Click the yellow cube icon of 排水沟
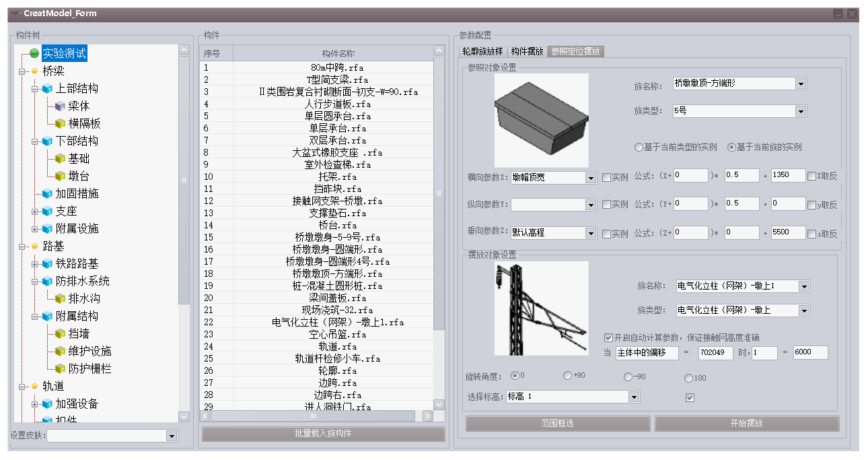This screenshot has width=868, height=460. coord(60,298)
